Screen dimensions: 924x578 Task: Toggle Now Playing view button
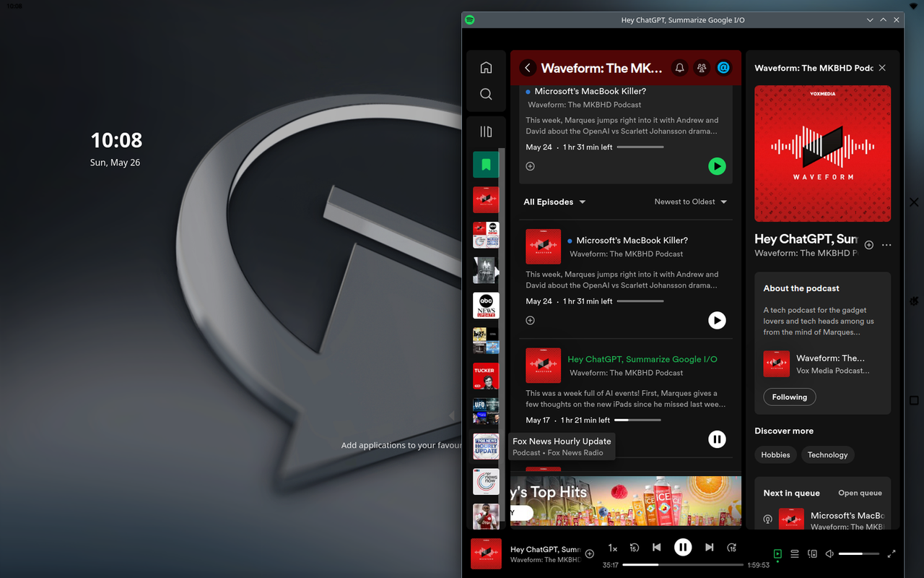tap(777, 554)
